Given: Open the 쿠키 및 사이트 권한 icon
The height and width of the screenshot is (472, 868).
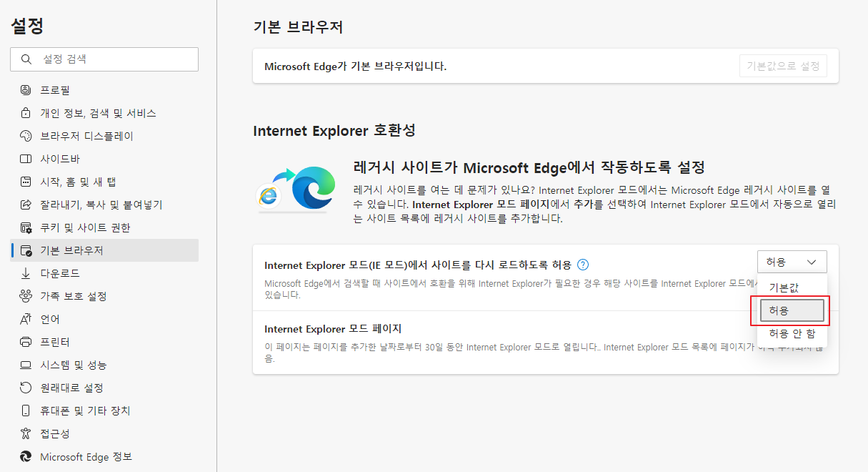Looking at the screenshot, I should tap(26, 227).
